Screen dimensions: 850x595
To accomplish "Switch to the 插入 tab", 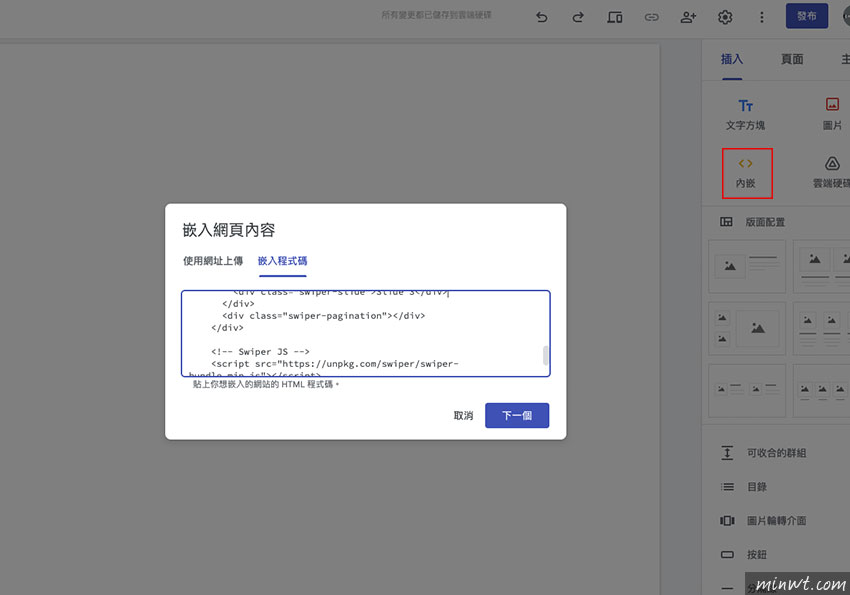I will click(732, 59).
